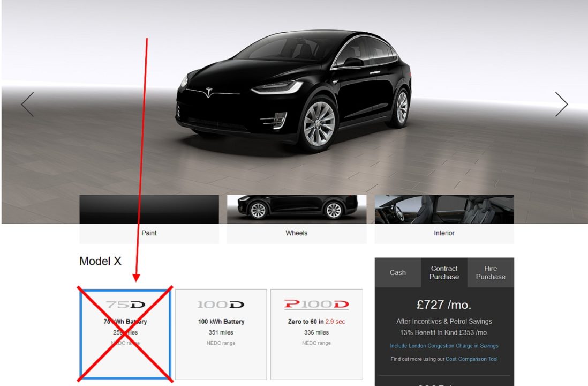Image resolution: width=588 pixels, height=386 pixels.
Task: Pick the P100D performance option
Action: [x=316, y=334]
